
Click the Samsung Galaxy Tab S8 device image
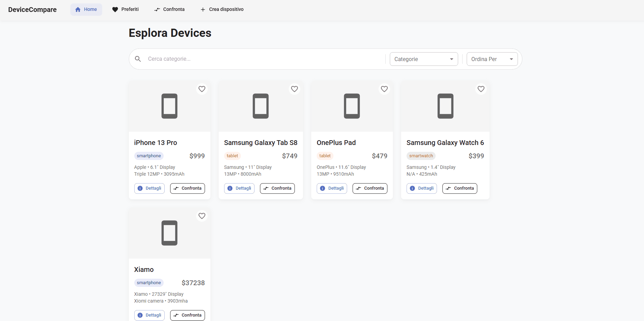[261, 106]
